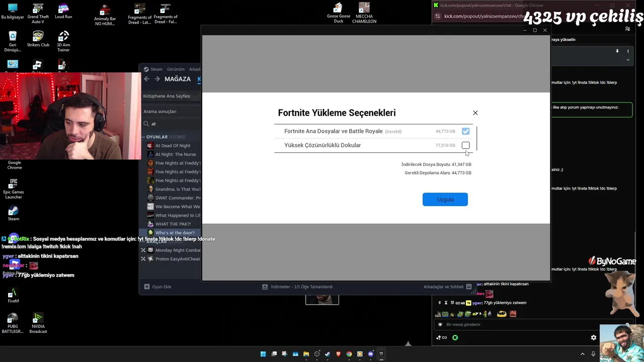This screenshot has height=362, width=644.
Task: Open Goose Goose Duck desktop shortcut
Action: tap(339, 13)
